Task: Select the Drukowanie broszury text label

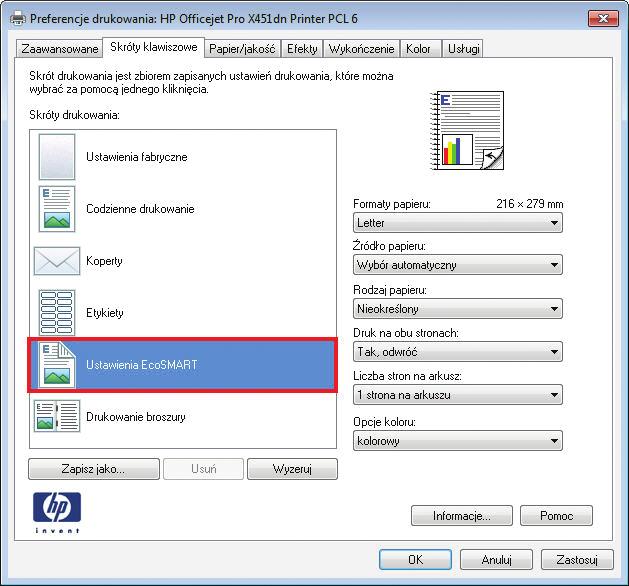Action: pos(136,417)
